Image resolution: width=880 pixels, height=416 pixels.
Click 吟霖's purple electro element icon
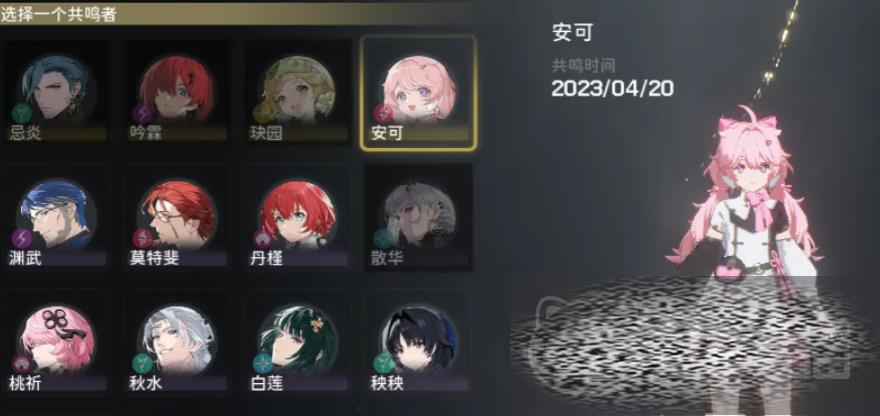142,113
